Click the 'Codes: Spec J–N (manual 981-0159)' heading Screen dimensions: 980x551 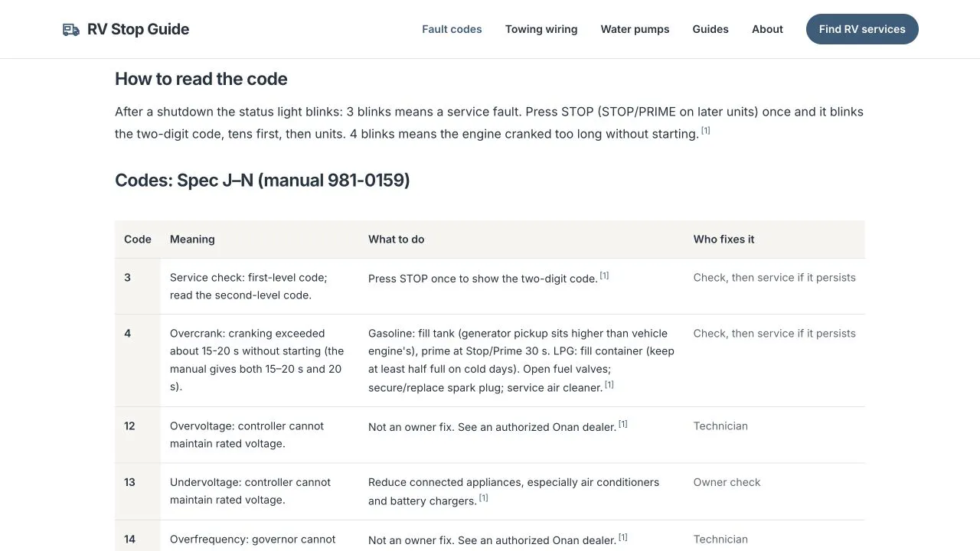point(263,180)
